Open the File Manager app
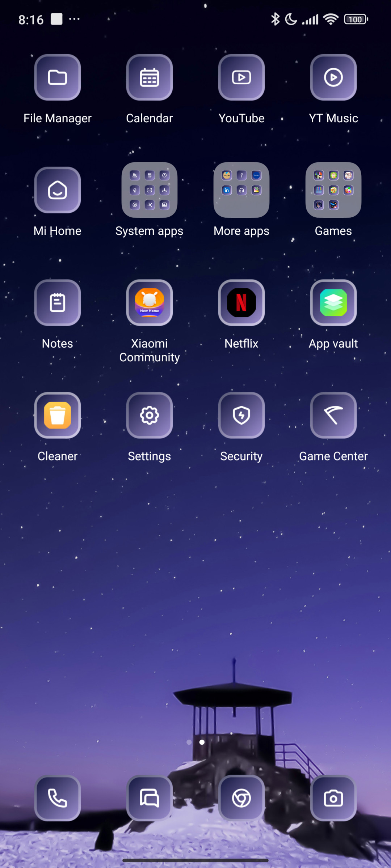391x868 pixels. [58, 77]
